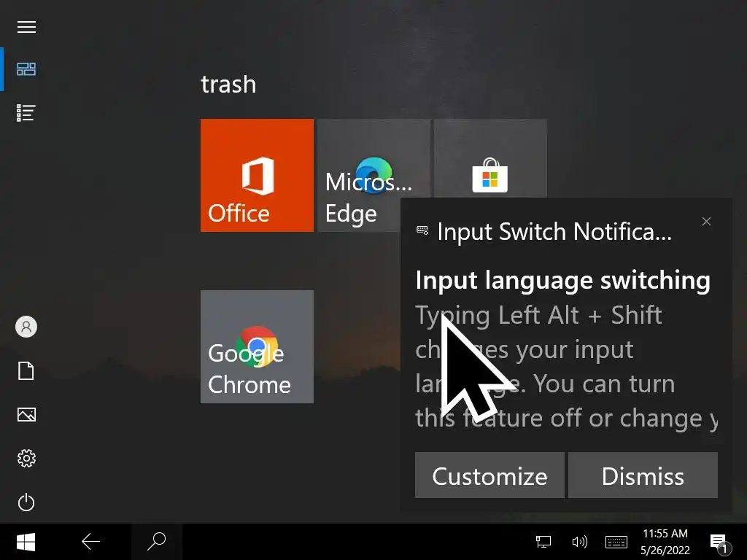Click the taskbar back arrow
The width and height of the screenshot is (747, 560).
pyautogui.click(x=90, y=542)
